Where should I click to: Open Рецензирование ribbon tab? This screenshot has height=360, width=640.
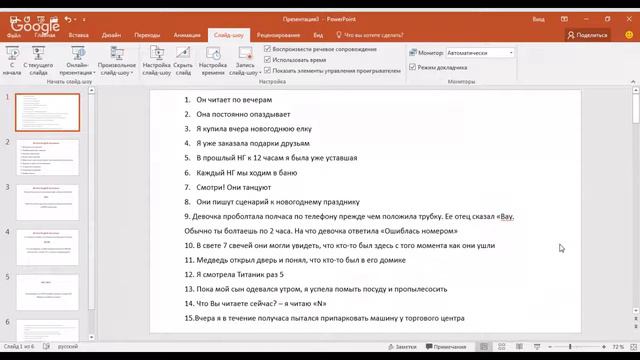pos(278,35)
